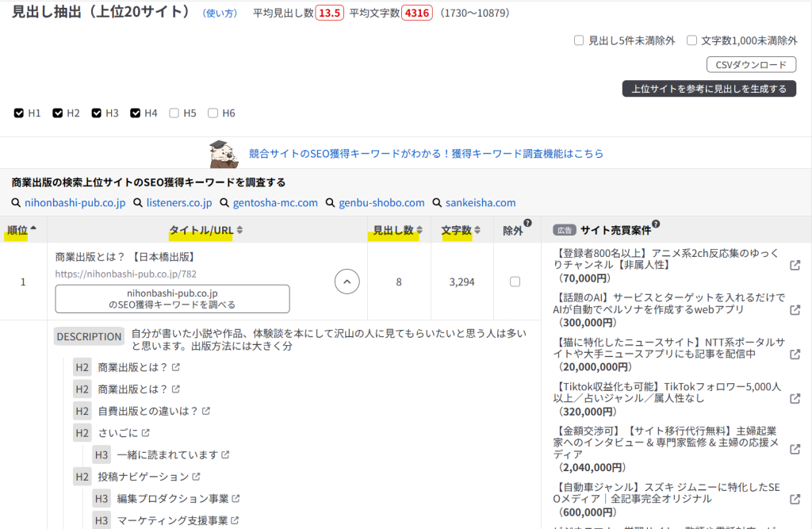
Task: Open external link icon of 70,000円 listing
Action: pos(795,265)
